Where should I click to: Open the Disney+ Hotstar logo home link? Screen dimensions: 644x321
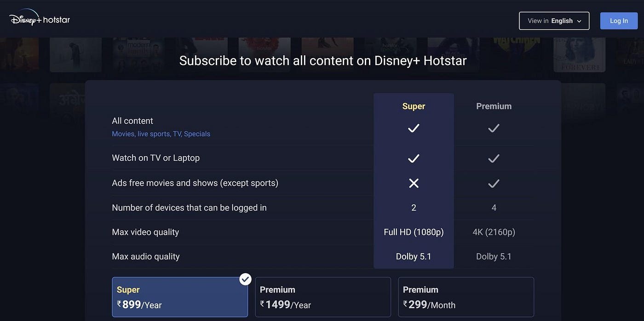(x=40, y=18)
